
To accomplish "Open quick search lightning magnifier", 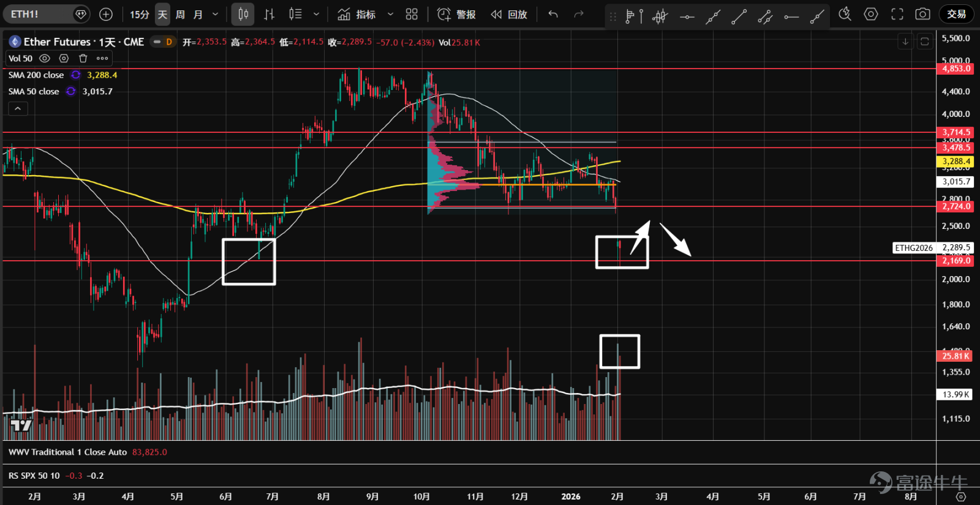I will pos(845,14).
